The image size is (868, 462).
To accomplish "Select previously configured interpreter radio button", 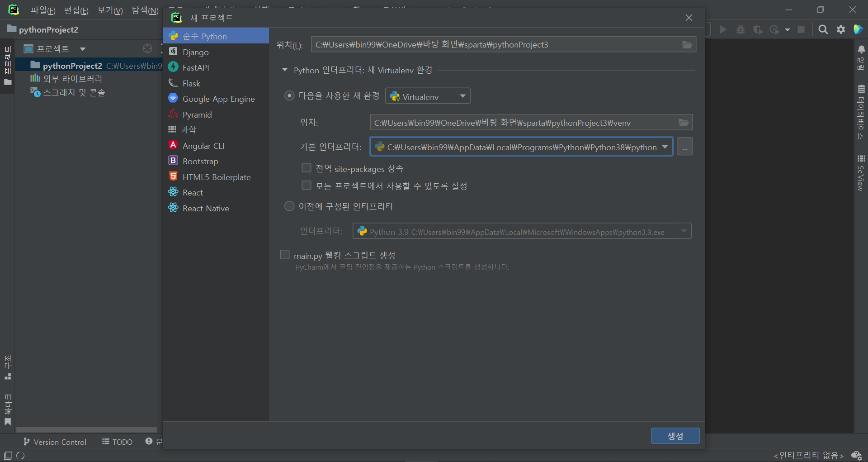I will [x=289, y=206].
